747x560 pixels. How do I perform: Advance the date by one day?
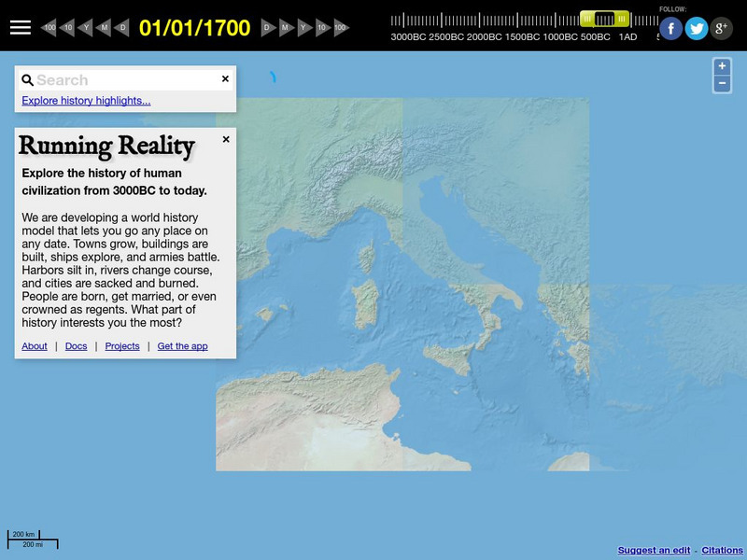tap(267, 27)
